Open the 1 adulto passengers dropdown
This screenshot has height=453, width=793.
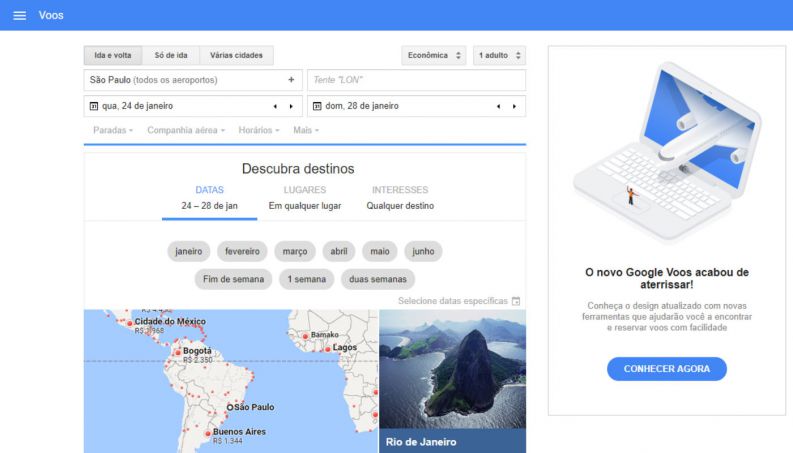(x=499, y=56)
